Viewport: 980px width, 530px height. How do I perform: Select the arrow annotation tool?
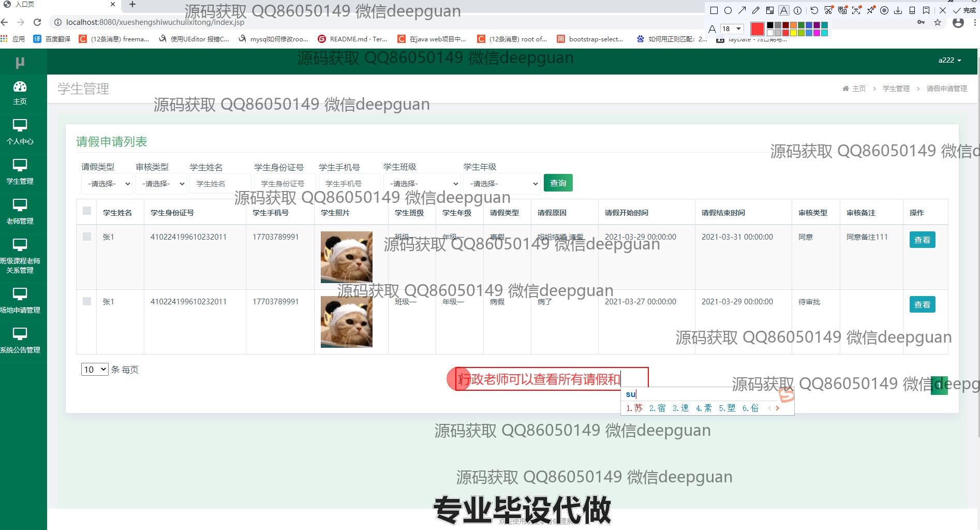pos(742,10)
